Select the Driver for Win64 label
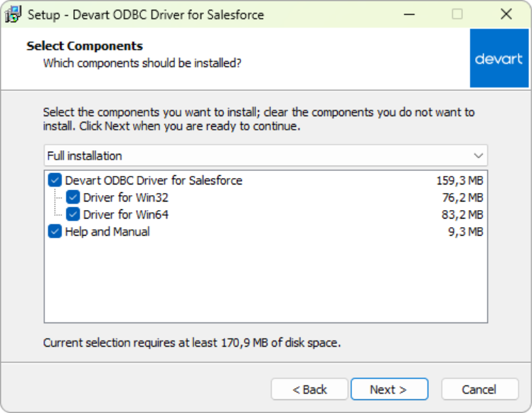Viewport: 532px width, 413px height. click(126, 214)
